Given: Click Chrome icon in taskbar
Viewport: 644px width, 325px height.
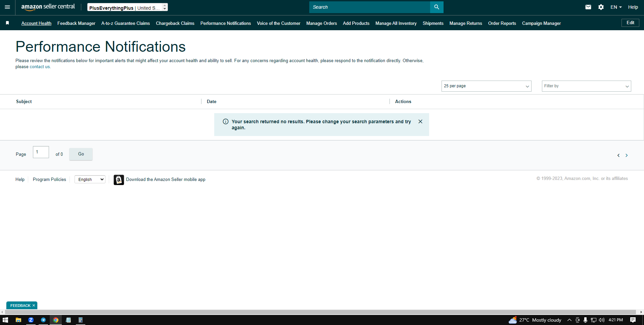Looking at the screenshot, I should (56, 320).
